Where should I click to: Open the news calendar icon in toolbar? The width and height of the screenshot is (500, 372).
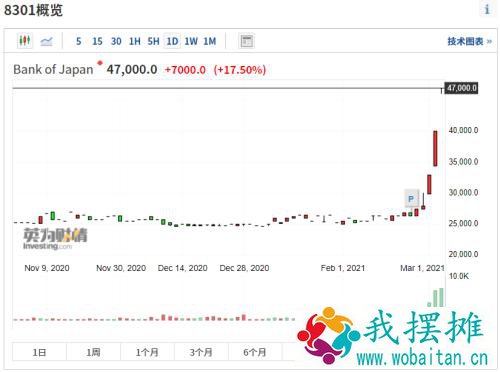click(x=247, y=41)
